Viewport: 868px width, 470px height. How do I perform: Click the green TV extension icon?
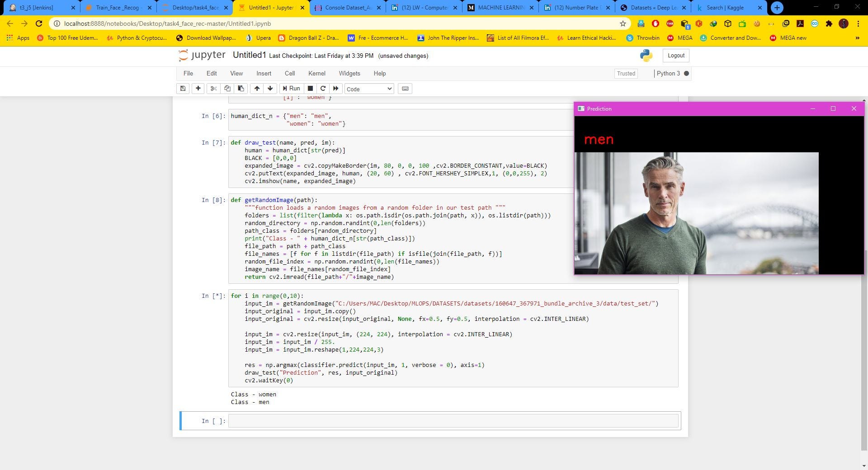742,23
